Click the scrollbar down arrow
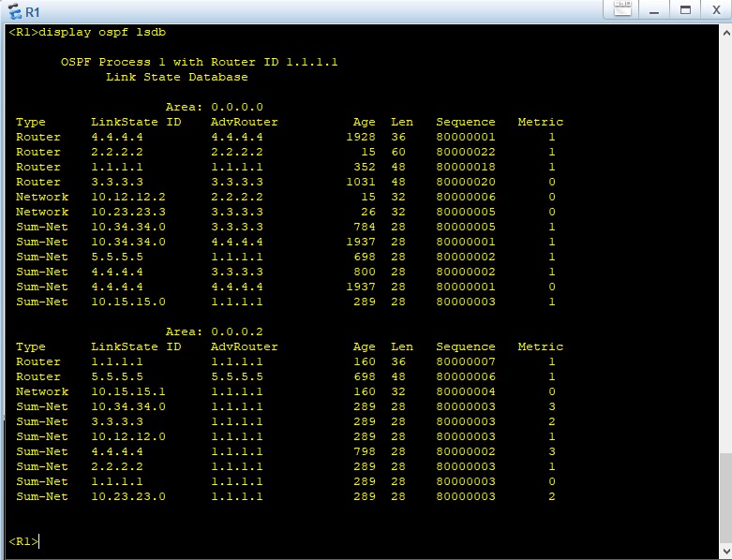The height and width of the screenshot is (560, 732). tap(726, 552)
